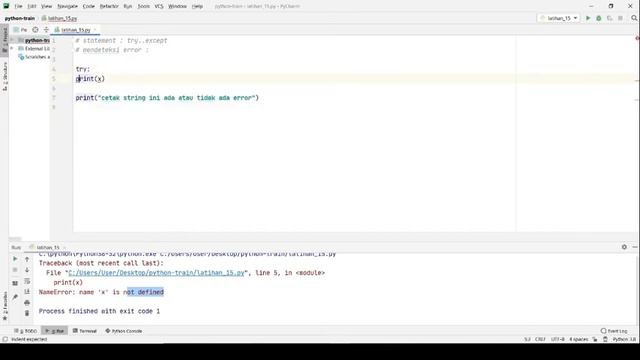Toggle the Favorites side tool window tab
This screenshot has width=640, height=360.
4,306
